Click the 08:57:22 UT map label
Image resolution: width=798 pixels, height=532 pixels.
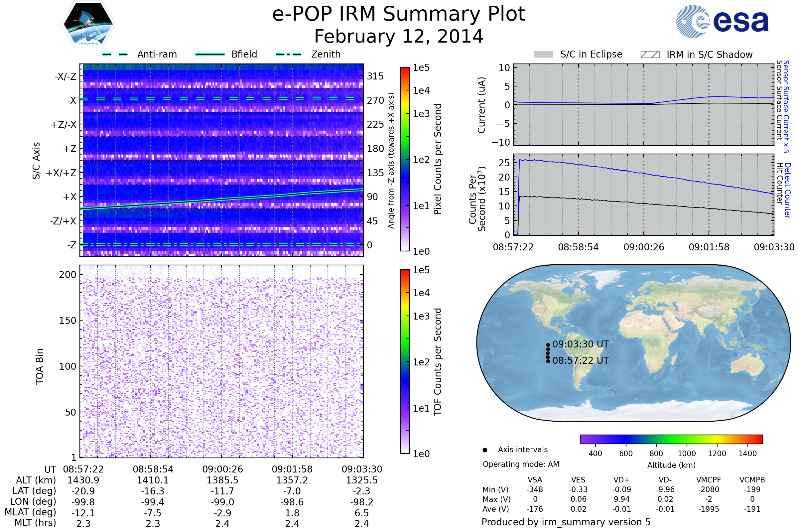coord(581,360)
